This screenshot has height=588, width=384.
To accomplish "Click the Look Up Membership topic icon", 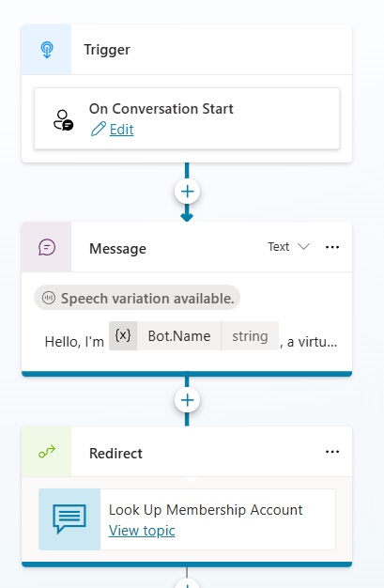I will tap(69, 519).
